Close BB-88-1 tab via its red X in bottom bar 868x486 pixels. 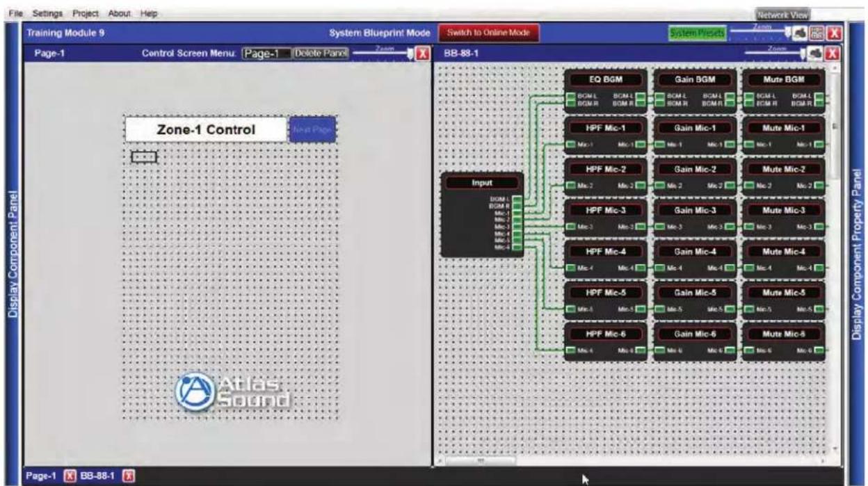click(x=128, y=476)
